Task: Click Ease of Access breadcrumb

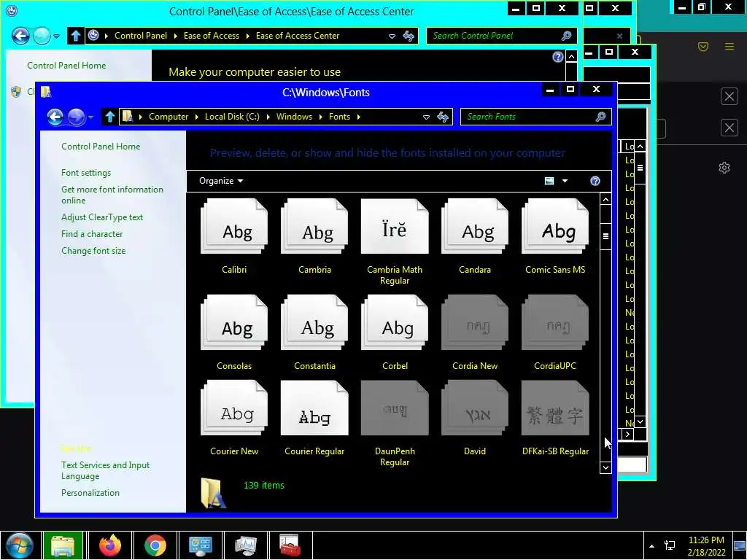Action: tap(211, 36)
